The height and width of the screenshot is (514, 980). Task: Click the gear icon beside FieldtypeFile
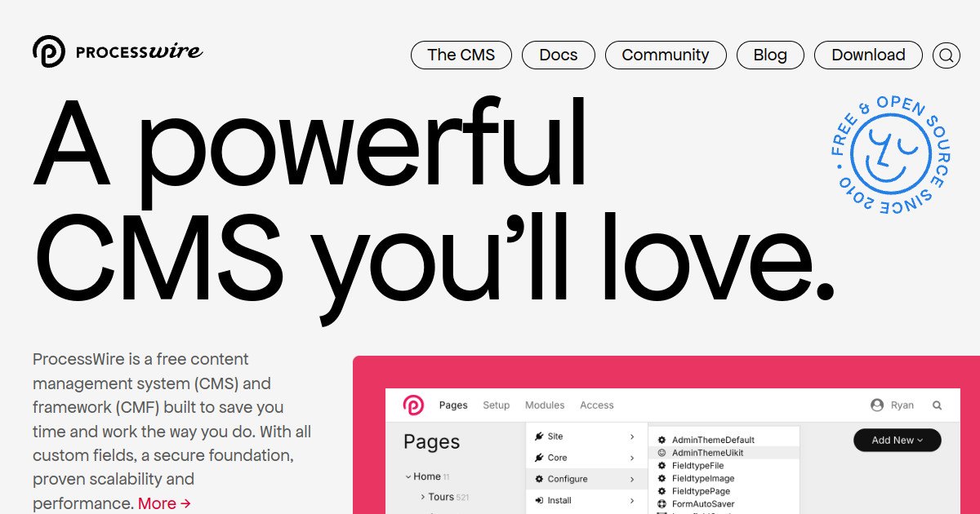(662, 466)
